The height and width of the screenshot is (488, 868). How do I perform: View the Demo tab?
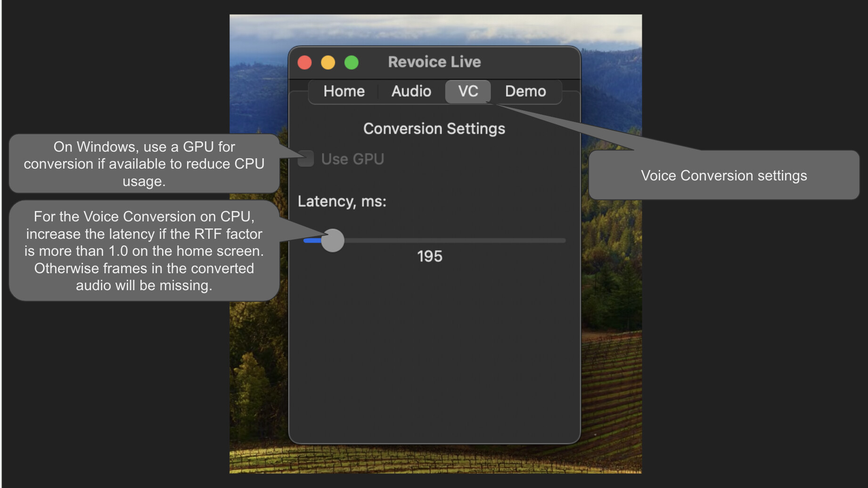point(525,91)
